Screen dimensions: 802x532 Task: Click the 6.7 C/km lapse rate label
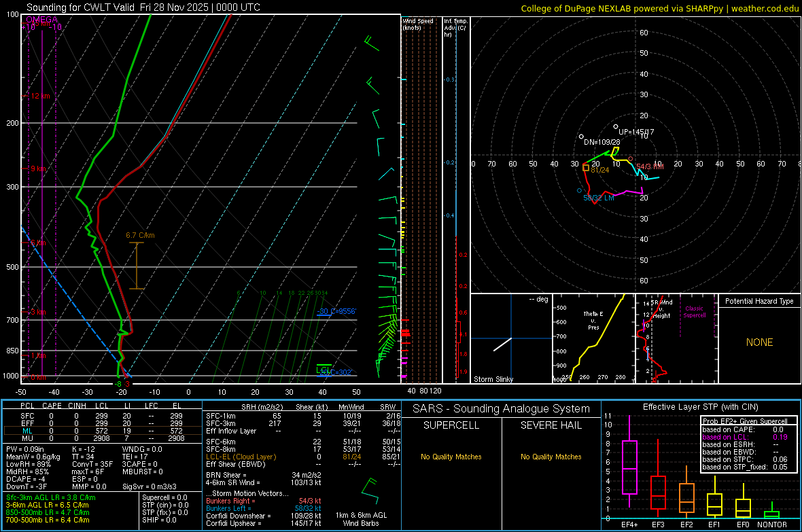(x=140, y=235)
